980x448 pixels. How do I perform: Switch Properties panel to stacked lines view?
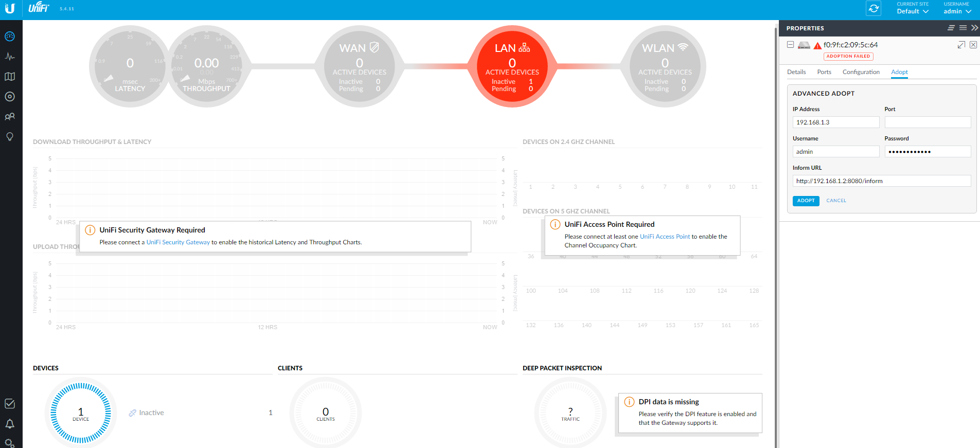click(963, 28)
